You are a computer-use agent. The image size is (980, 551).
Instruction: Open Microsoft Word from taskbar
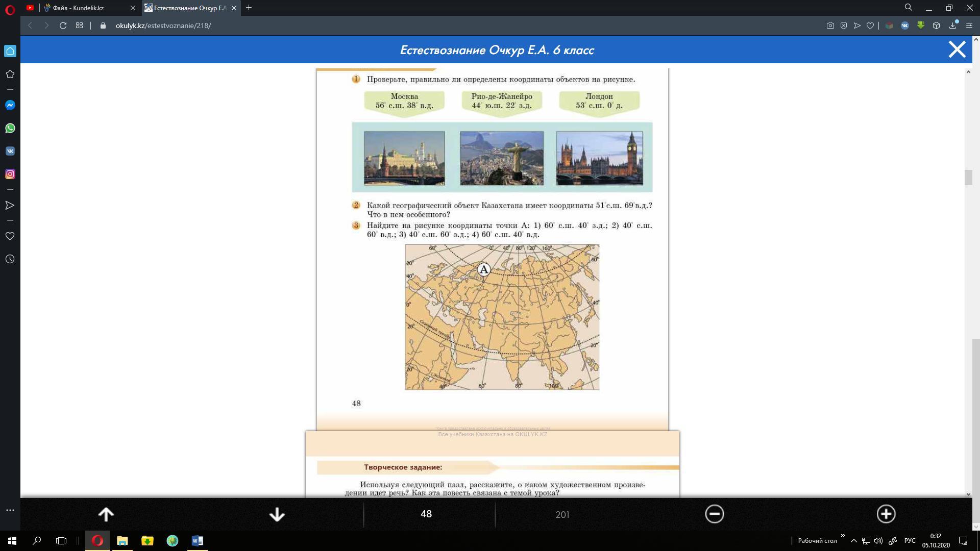(x=198, y=541)
